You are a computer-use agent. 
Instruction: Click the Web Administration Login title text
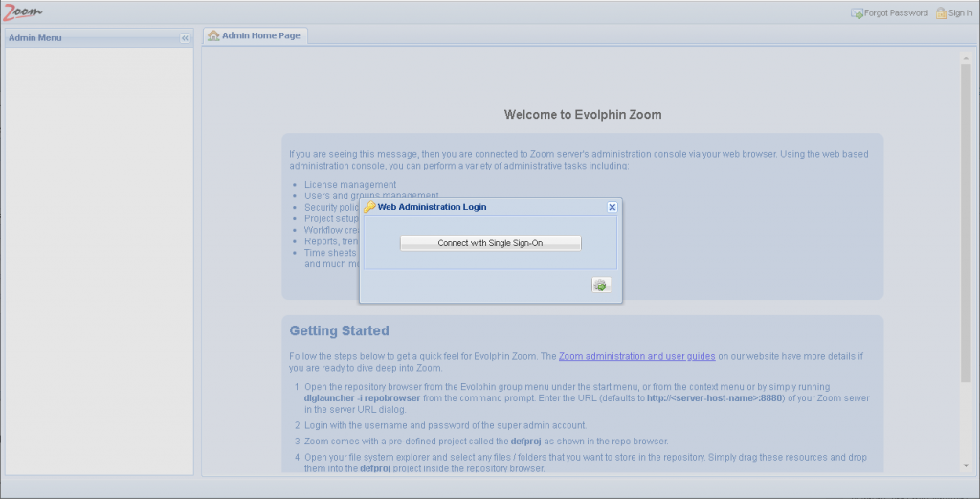[x=432, y=207]
